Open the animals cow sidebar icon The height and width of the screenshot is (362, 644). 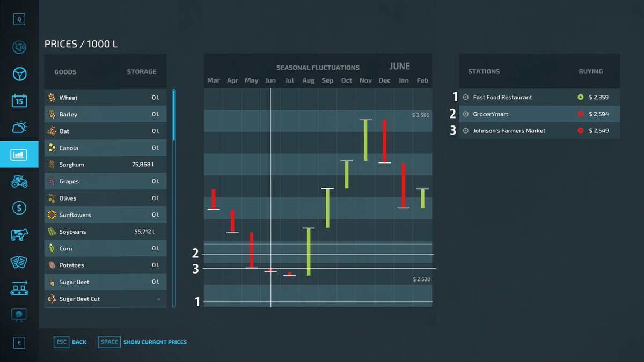19,235
